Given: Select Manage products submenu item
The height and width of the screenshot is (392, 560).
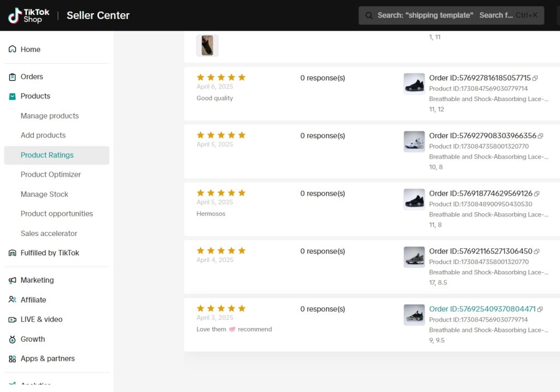Looking at the screenshot, I should tap(50, 116).
